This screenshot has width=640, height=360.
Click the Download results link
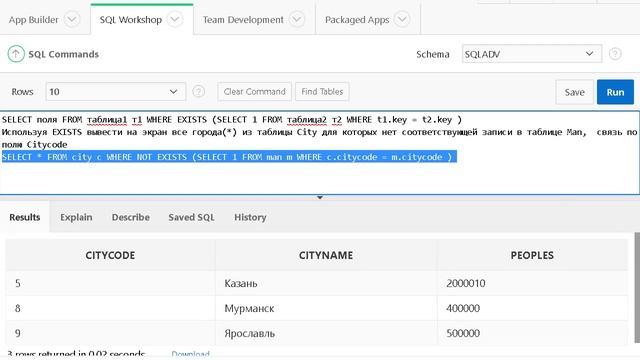click(190, 354)
